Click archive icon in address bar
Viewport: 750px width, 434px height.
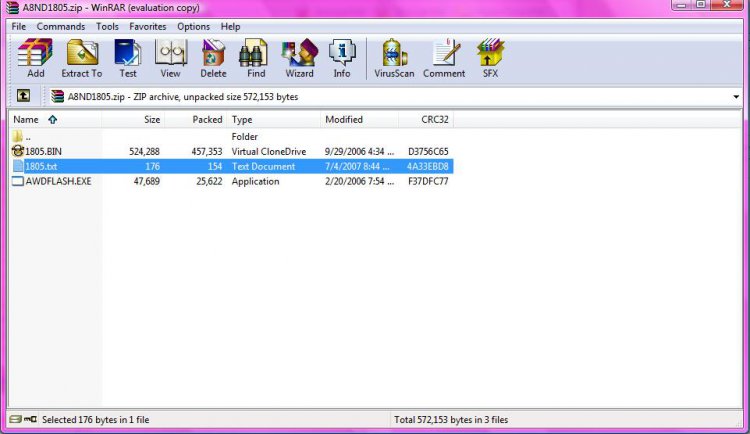tap(57, 96)
